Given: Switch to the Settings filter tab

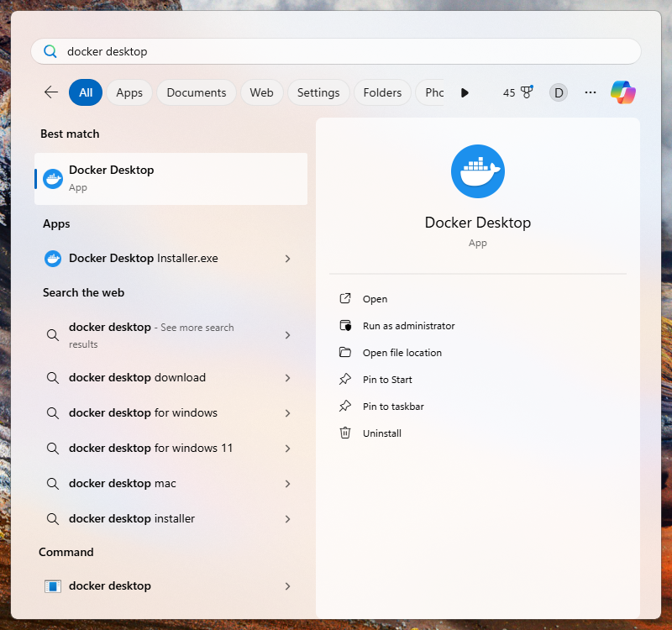Looking at the screenshot, I should click(318, 92).
